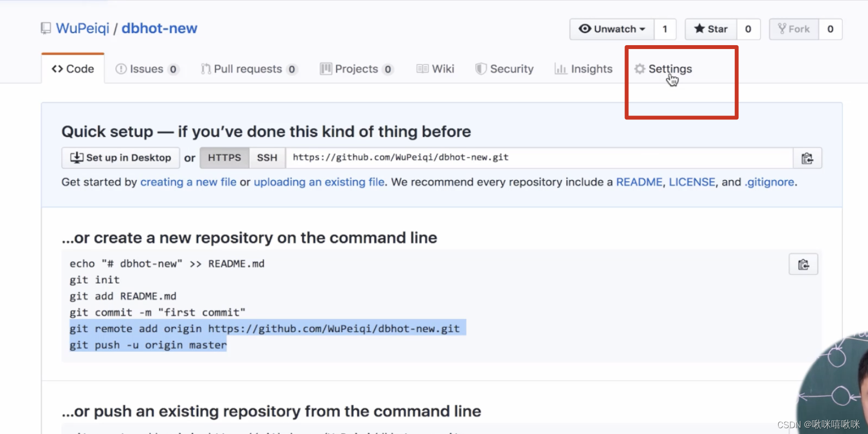
Task: Click the code brackets icon of Code tab
Action: [57, 69]
